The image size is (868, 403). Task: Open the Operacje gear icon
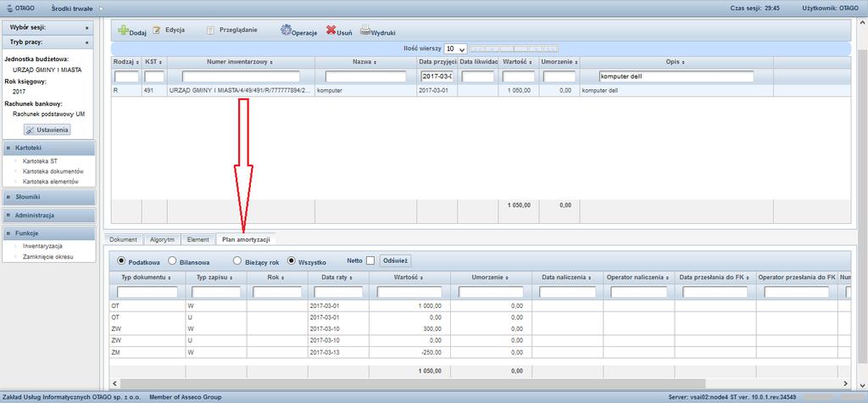coord(286,31)
